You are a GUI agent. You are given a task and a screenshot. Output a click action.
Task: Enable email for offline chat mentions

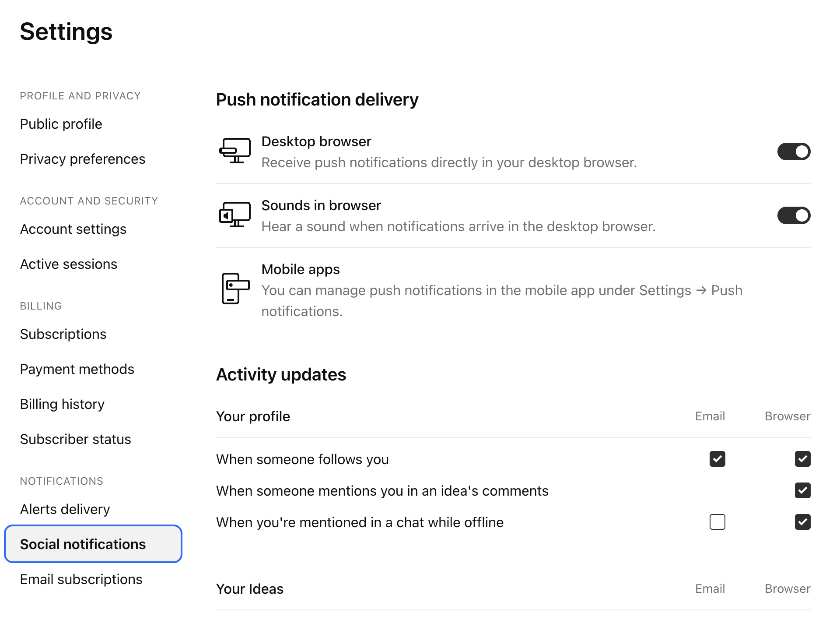click(717, 522)
